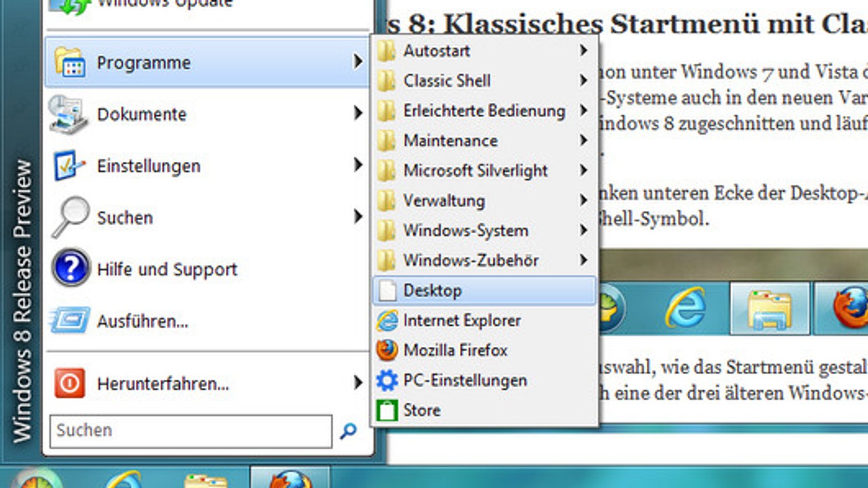Expand the Autostart submenu arrow
This screenshot has width=868, height=488.
pos(584,51)
